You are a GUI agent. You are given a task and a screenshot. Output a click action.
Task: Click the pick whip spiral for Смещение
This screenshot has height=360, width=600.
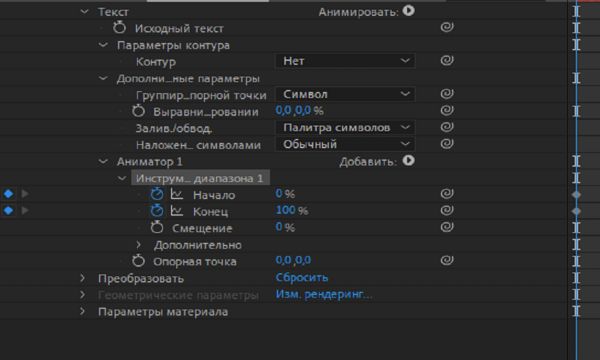447,227
